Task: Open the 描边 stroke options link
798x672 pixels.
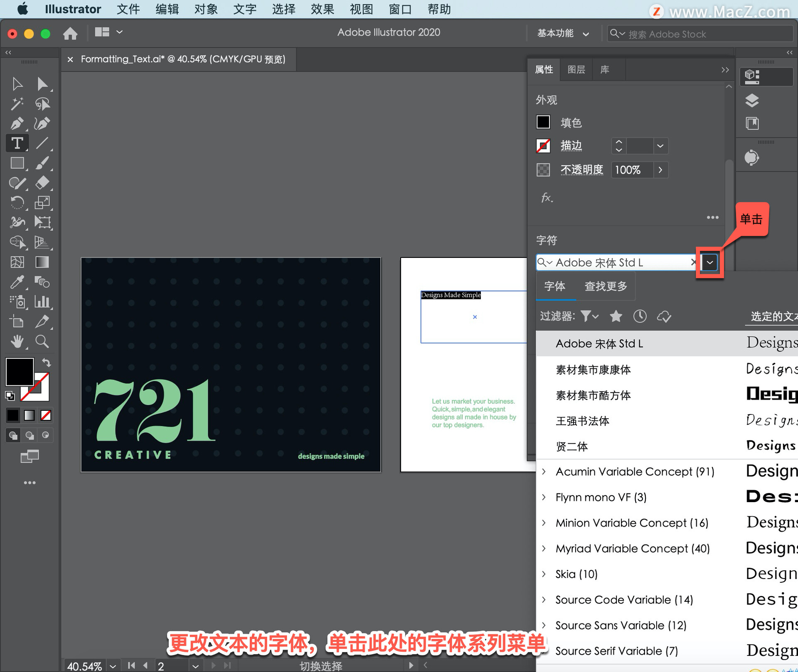Action: [571, 146]
